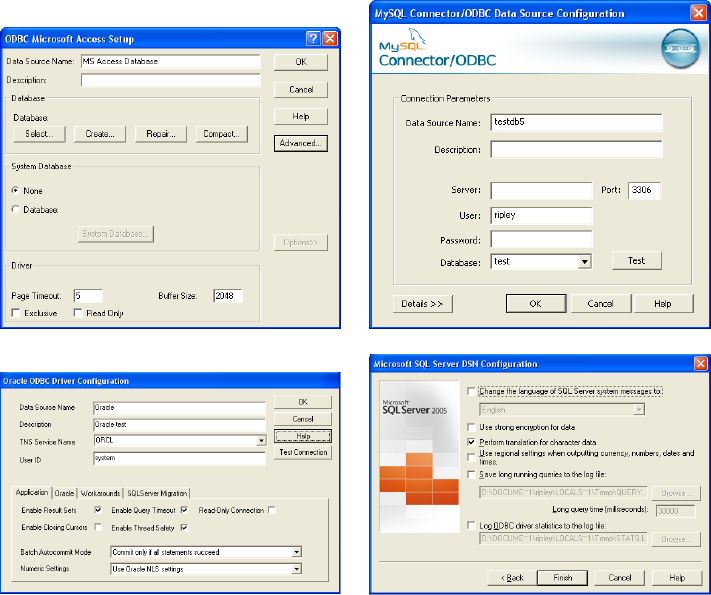Switch to the SQLServer Migration tab
The width and height of the screenshot is (711, 595).
157,493
